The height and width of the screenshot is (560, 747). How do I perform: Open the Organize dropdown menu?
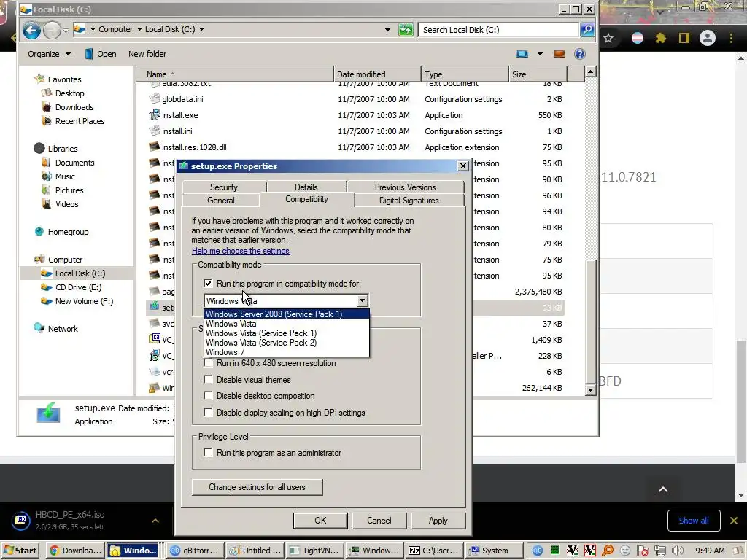(49, 54)
